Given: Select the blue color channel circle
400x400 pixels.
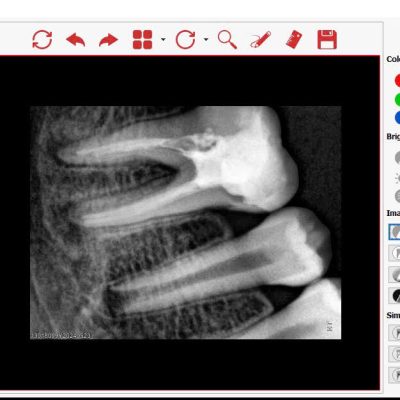Looking at the screenshot, I should pos(397,118).
